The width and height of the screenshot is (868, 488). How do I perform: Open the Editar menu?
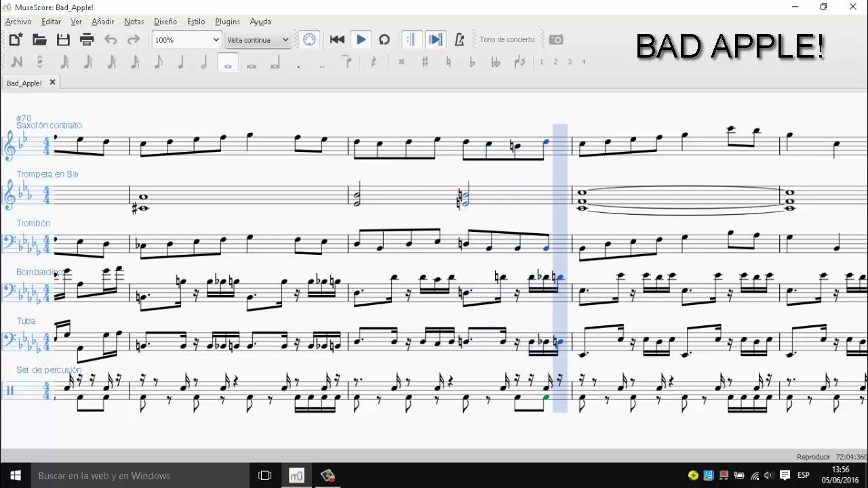(x=51, y=22)
